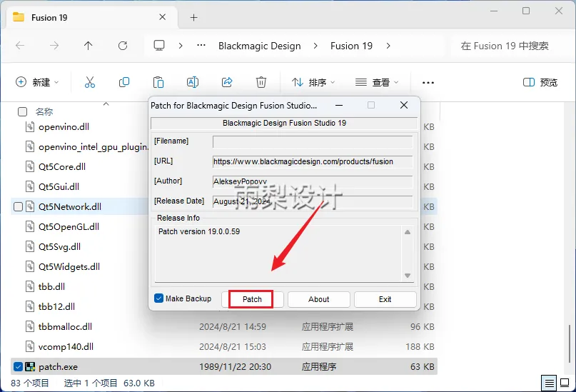This screenshot has height=392, width=576.
Task: Select openvino_intel_gpu_plugin file
Action: point(94,147)
